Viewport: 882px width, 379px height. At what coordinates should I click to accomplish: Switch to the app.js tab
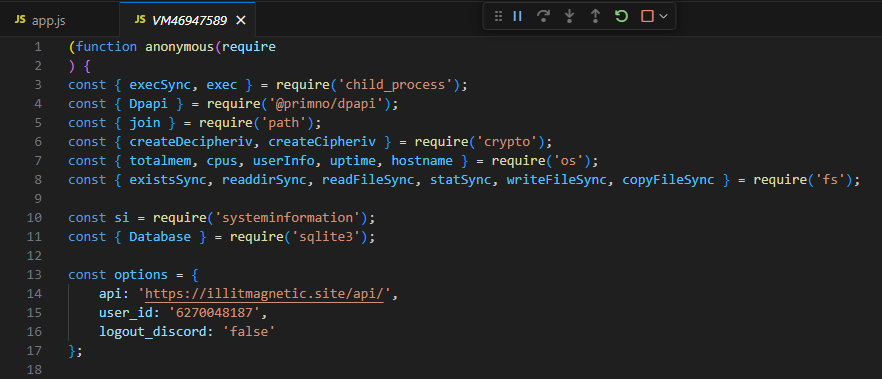point(60,20)
